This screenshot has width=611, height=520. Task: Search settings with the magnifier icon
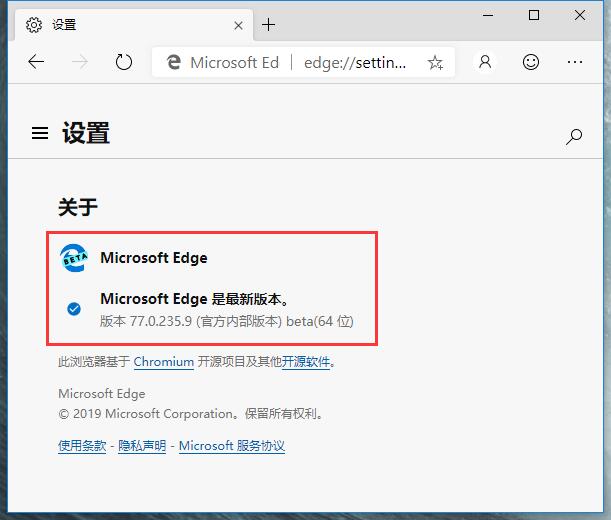tap(574, 136)
